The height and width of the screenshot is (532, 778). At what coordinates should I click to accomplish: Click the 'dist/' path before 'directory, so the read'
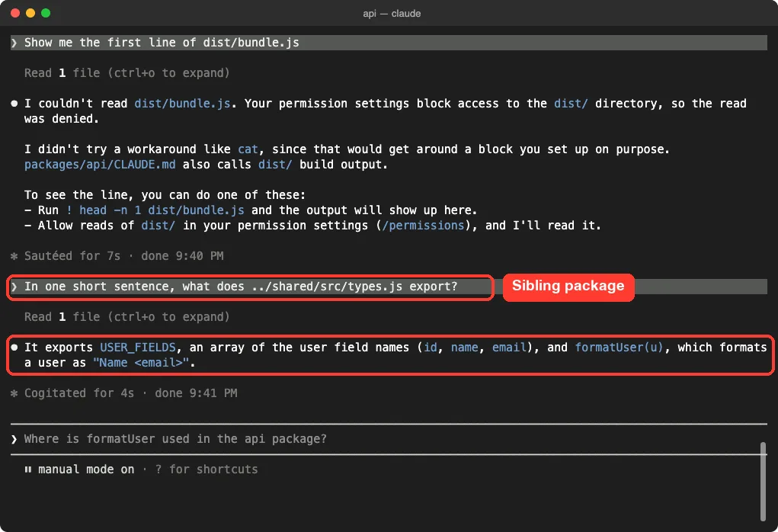coord(571,103)
